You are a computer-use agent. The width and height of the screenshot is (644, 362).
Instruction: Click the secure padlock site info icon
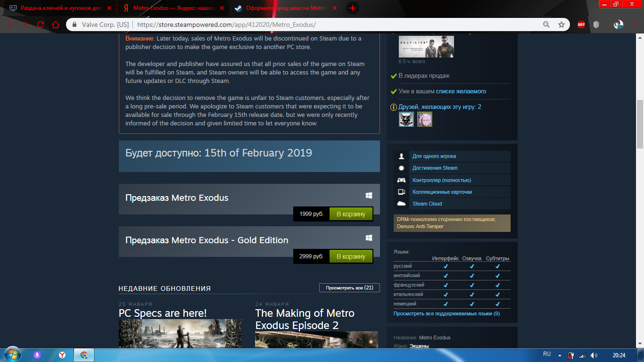click(74, 25)
